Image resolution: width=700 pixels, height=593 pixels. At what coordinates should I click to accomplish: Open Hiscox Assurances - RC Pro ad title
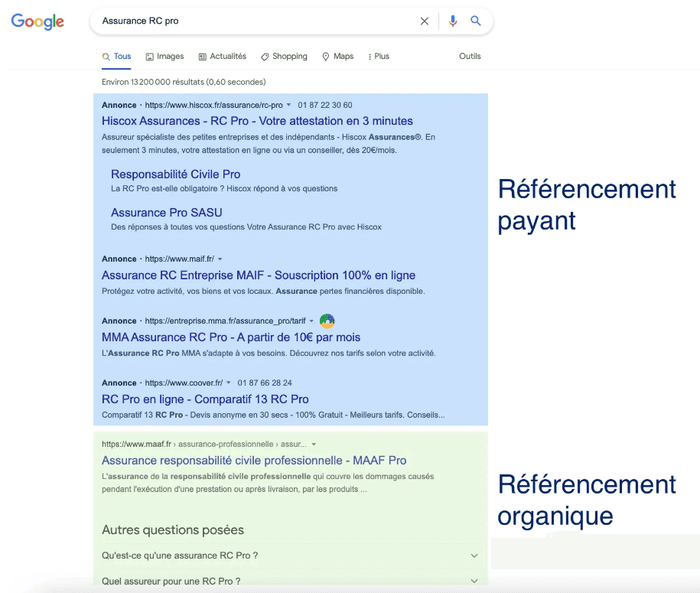(257, 121)
